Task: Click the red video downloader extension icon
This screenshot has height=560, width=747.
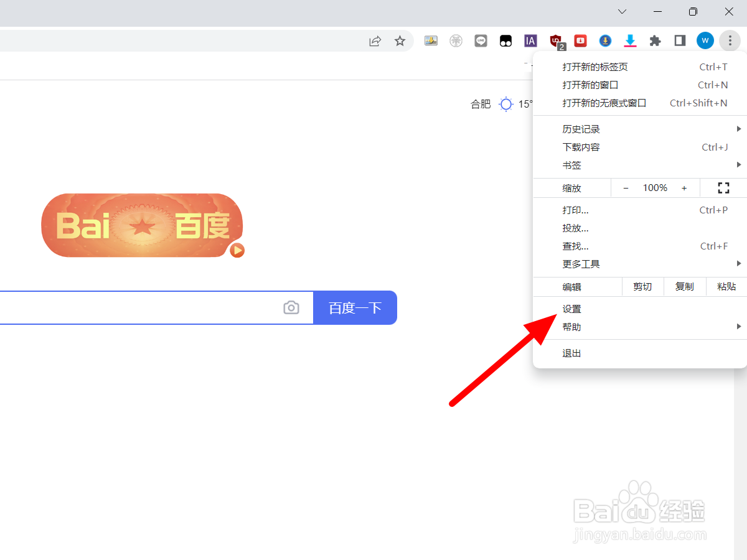Action: 580,41
